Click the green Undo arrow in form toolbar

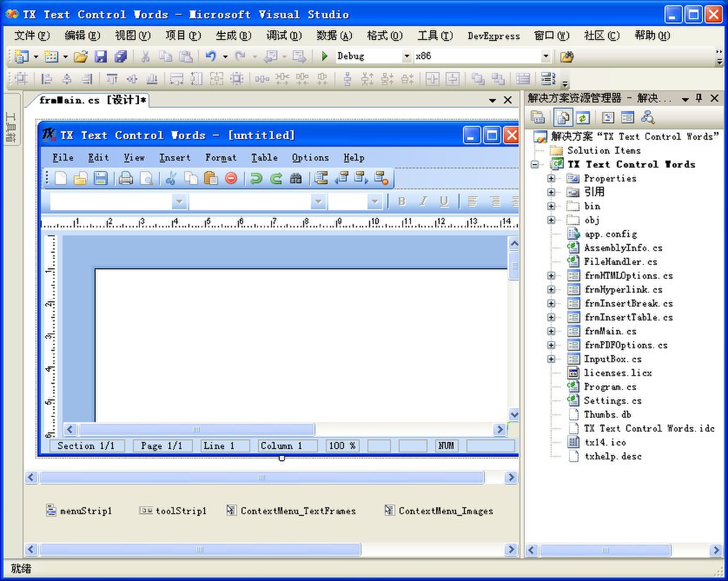coord(256,178)
